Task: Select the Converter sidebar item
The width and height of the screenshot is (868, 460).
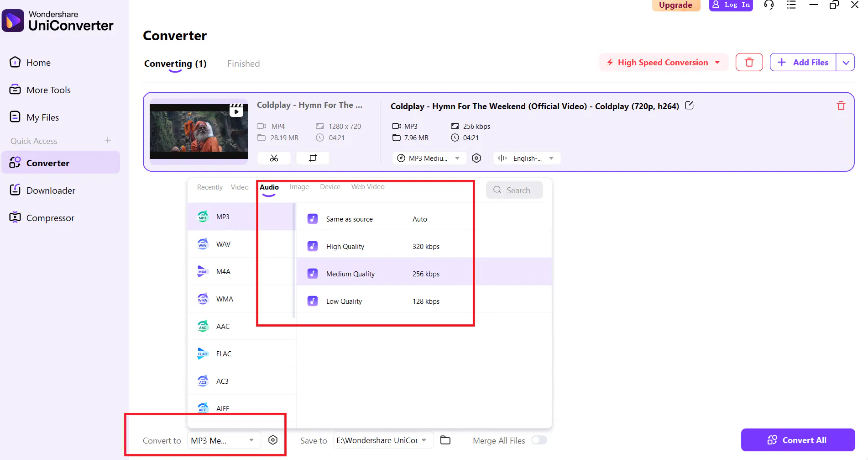Action: tap(61, 163)
